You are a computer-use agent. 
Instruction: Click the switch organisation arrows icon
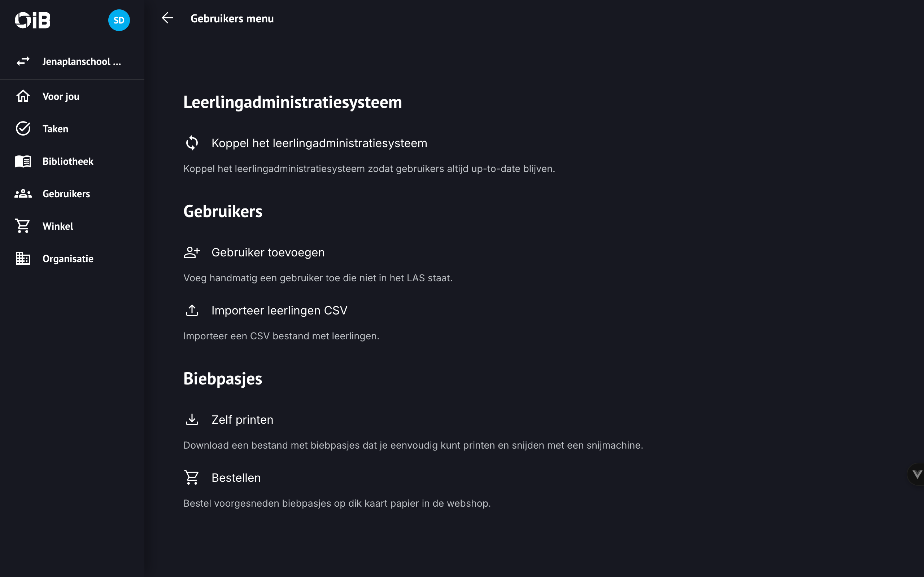(x=23, y=61)
